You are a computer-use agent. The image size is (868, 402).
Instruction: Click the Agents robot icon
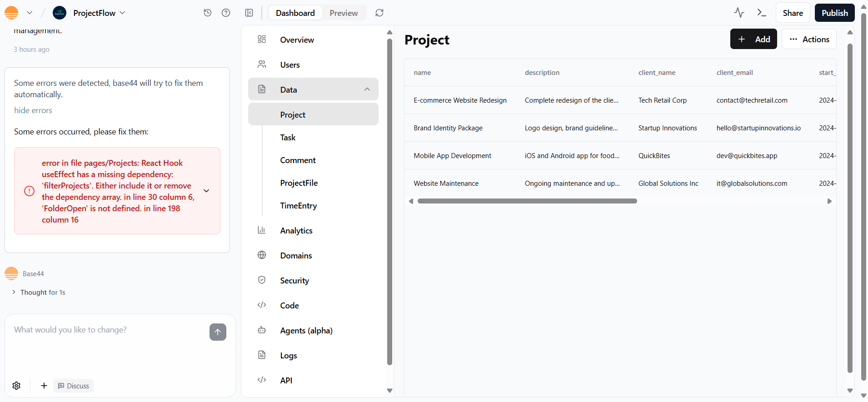coord(262,330)
